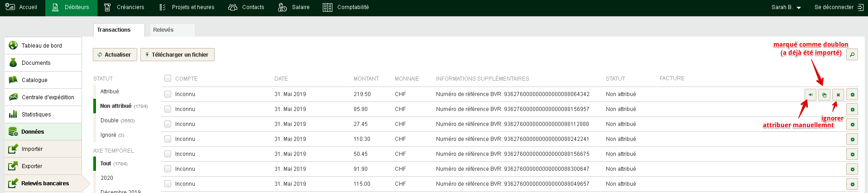This screenshot has height=193, width=868.
Task: Click the Actualiser button
Action: tap(115, 55)
